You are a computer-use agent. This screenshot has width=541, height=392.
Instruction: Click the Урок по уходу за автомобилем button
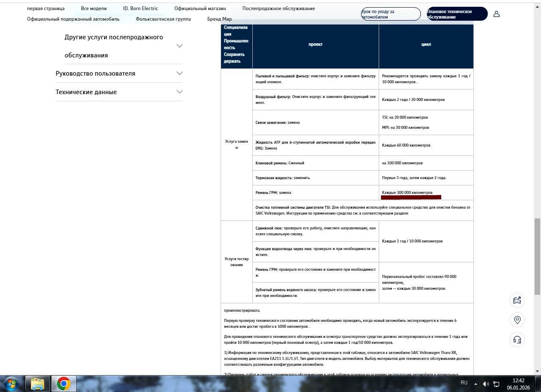tap(391, 14)
